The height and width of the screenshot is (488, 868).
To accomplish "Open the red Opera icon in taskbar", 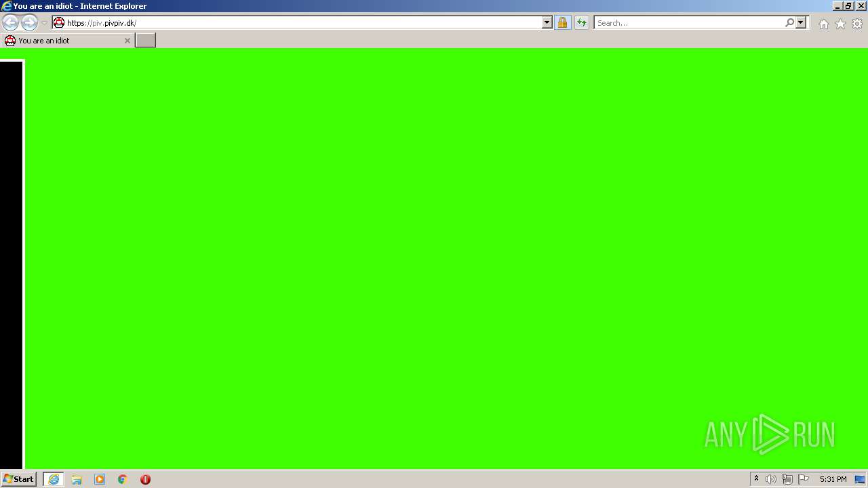I will (x=145, y=479).
